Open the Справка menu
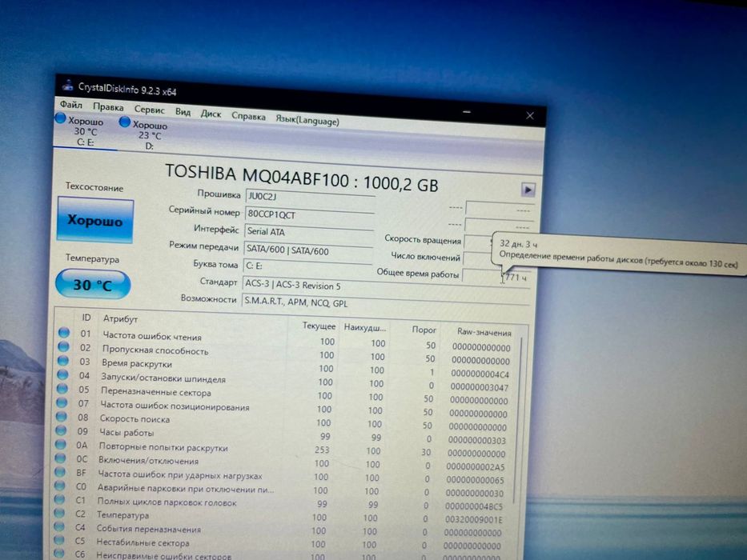This screenshot has width=747, height=560. (x=248, y=116)
